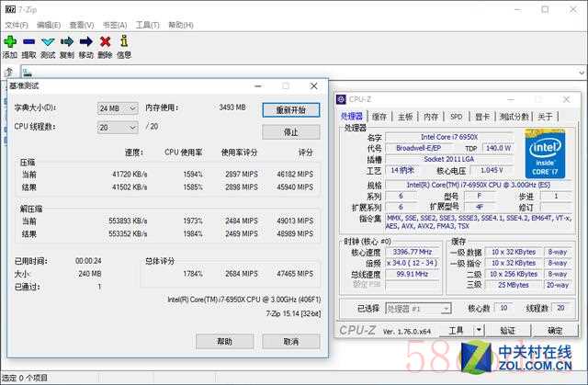
Task: Click the Intel Core i7 6950X name field
Action: (449, 137)
